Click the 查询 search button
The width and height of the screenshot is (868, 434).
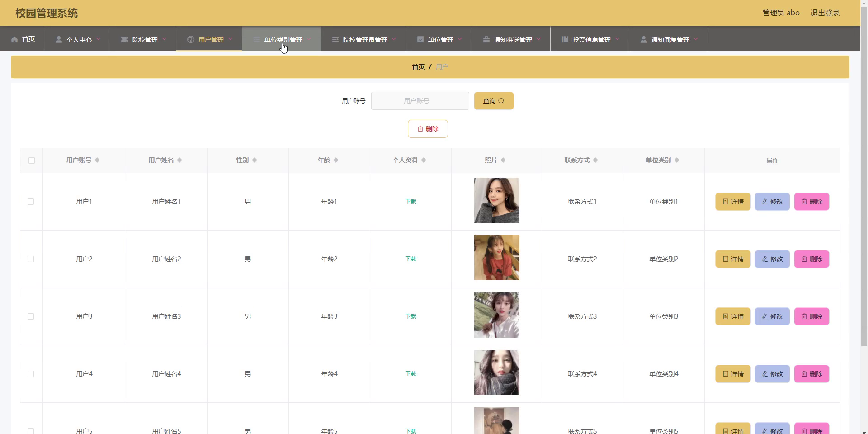pyautogui.click(x=494, y=101)
